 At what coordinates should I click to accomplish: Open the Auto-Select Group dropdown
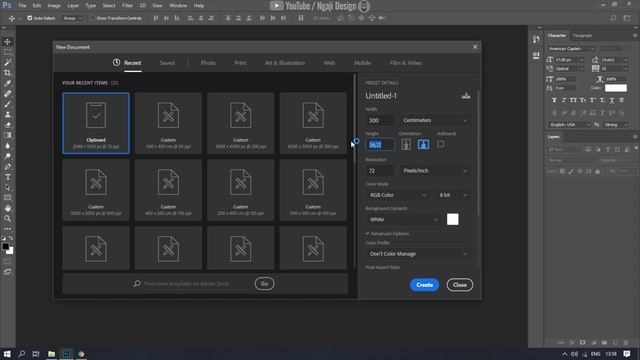click(72, 18)
